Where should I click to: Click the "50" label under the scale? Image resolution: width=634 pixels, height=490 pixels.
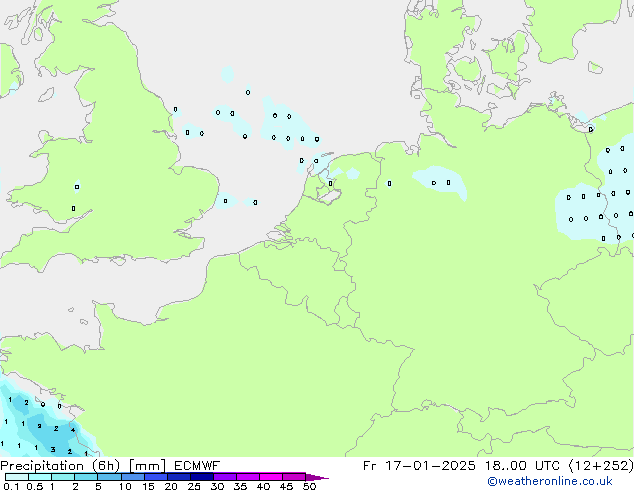click(x=309, y=486)
